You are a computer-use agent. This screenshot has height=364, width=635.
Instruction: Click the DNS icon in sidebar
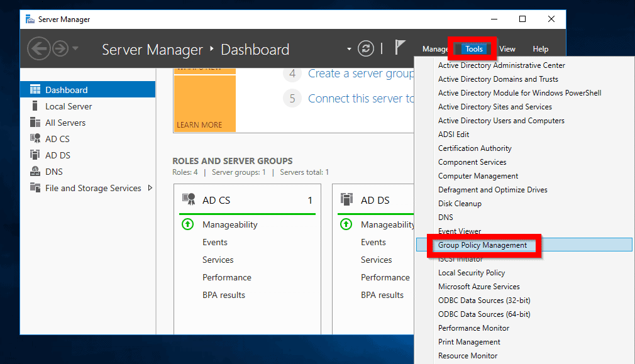pyautogui.click(x=35, y=172)
